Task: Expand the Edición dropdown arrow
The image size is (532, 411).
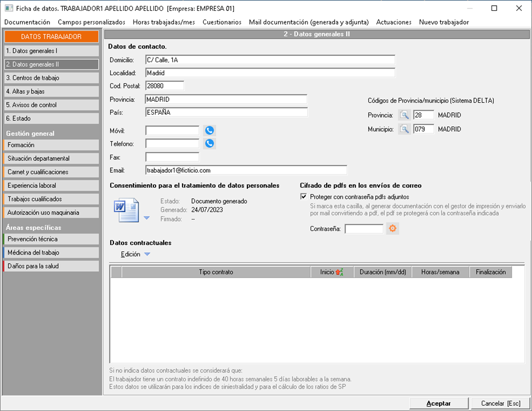Action: point(147,255)
